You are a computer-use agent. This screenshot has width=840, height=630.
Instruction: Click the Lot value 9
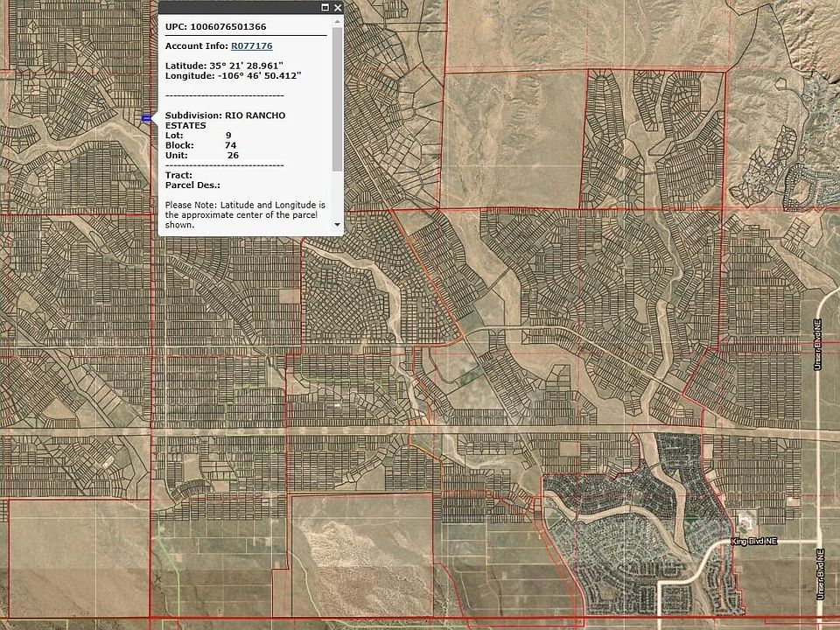tap(228, 136)
